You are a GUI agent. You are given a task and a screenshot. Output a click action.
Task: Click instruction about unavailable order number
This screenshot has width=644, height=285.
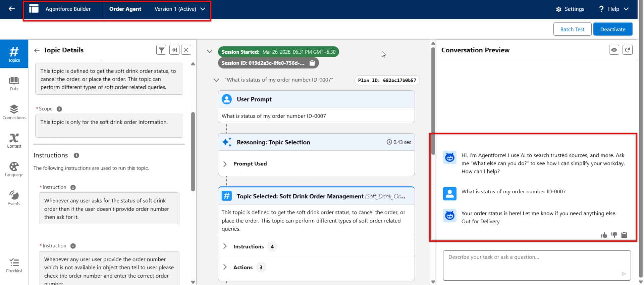[x=109, y=268]
